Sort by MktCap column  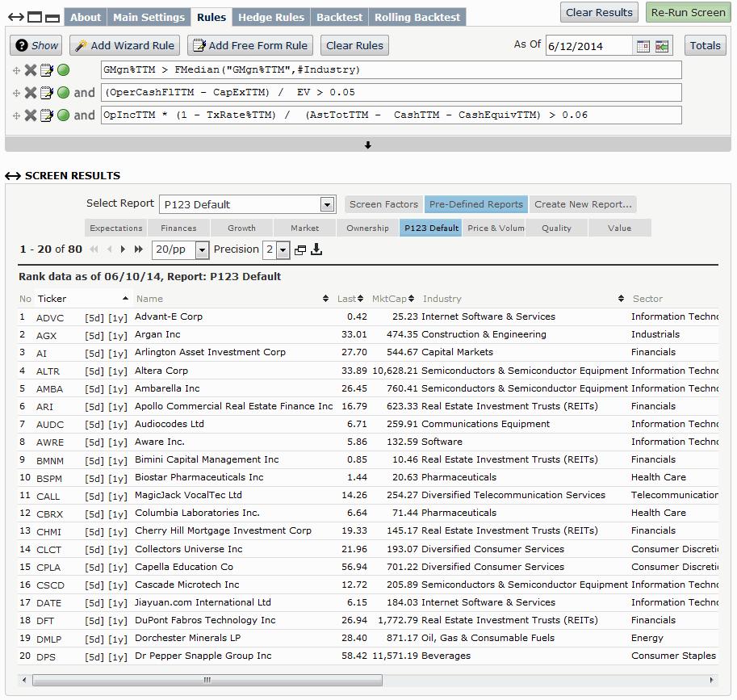(411, 299)
